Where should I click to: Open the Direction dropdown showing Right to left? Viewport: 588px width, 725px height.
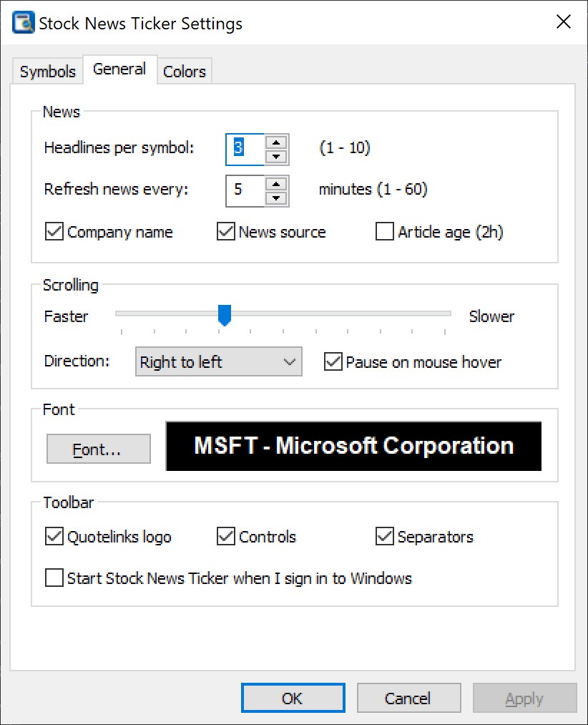click(x=219, y=361)
